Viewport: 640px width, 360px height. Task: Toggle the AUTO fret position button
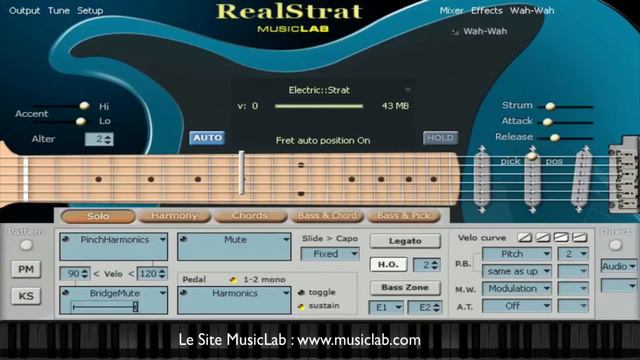pos(207,138)
